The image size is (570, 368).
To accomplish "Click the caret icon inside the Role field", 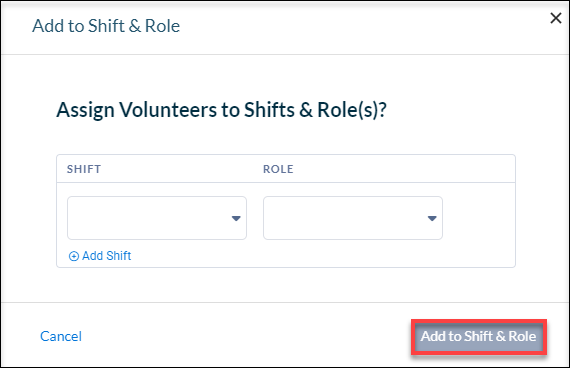I will (432, 218).
